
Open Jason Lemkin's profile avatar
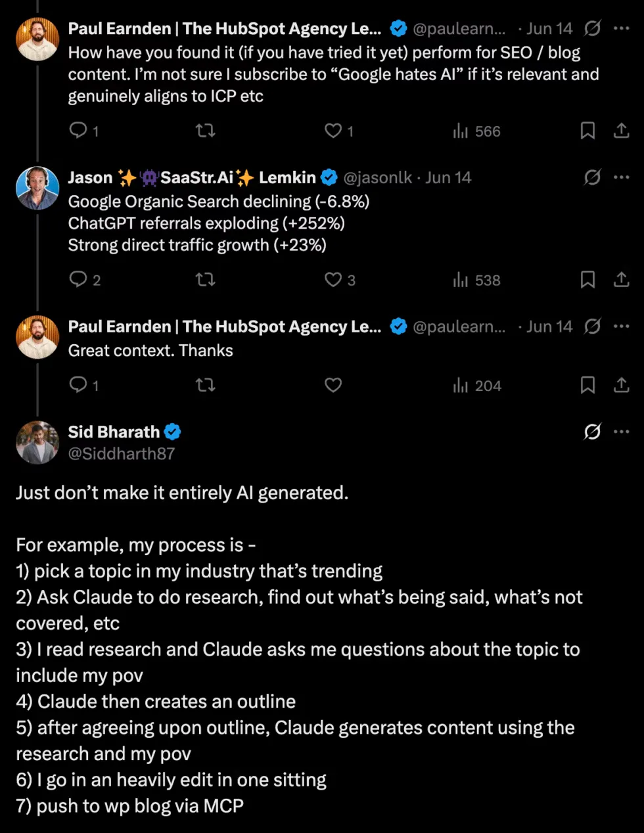(37, 188)
